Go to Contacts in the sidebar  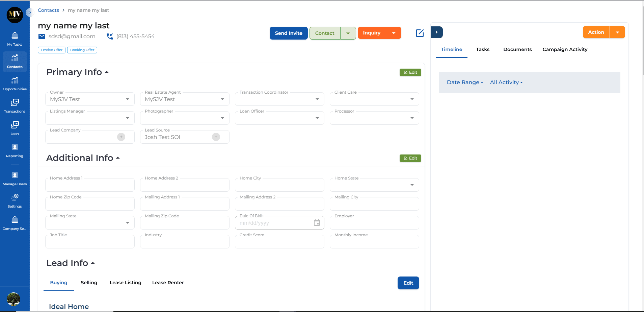point(15,62)
